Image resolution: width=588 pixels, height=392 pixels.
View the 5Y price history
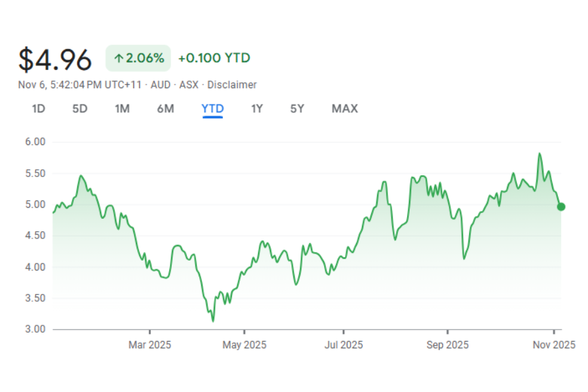[297, 108]
